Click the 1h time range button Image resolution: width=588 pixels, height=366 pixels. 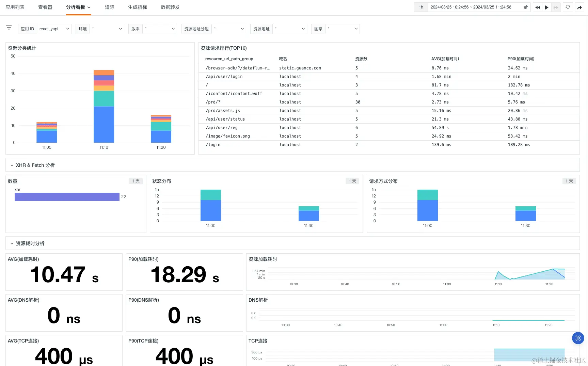point(421,7)
